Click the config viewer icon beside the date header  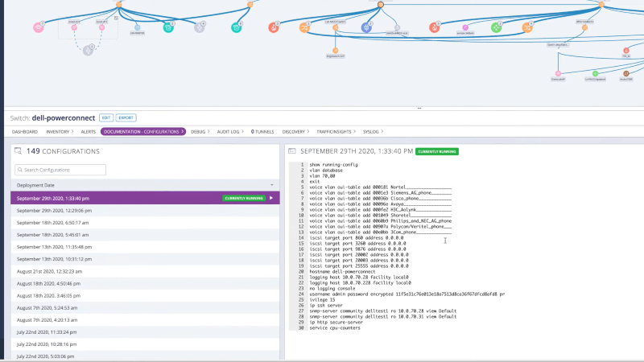292,151
